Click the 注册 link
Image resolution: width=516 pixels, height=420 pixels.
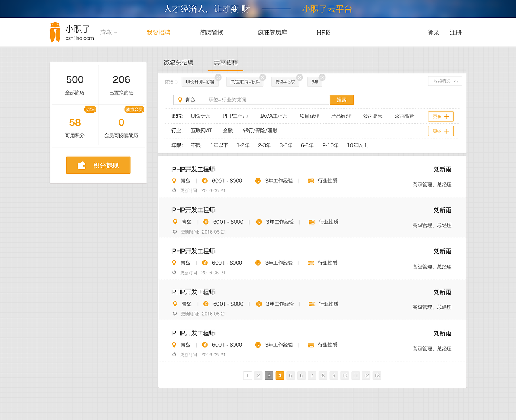click(456, 33)
